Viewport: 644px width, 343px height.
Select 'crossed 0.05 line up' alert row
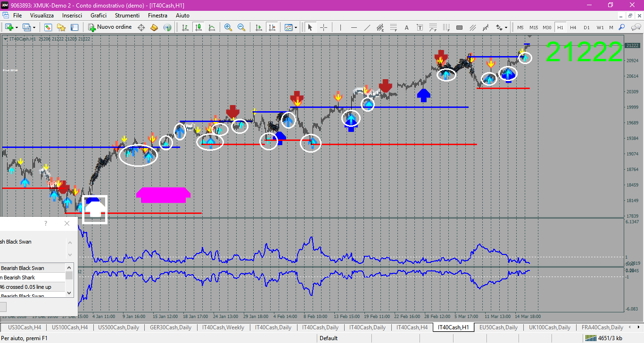(32, 287)
